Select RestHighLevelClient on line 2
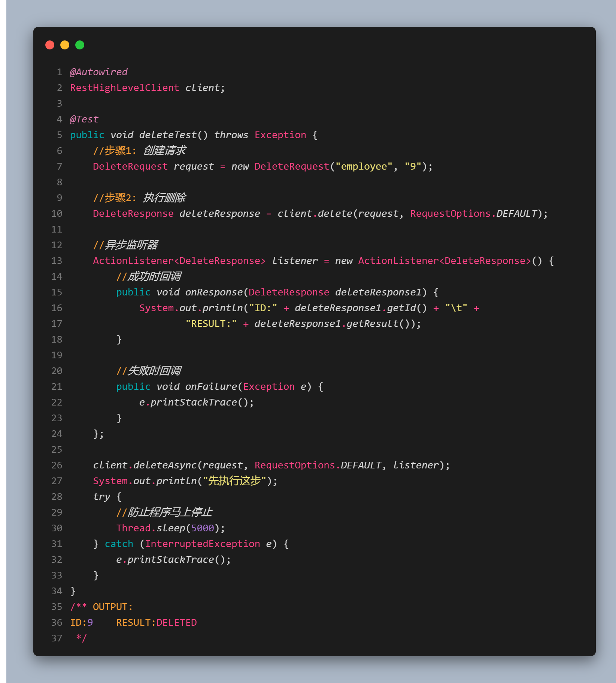This screenshot has height=683, width=616. pos(125,88)
